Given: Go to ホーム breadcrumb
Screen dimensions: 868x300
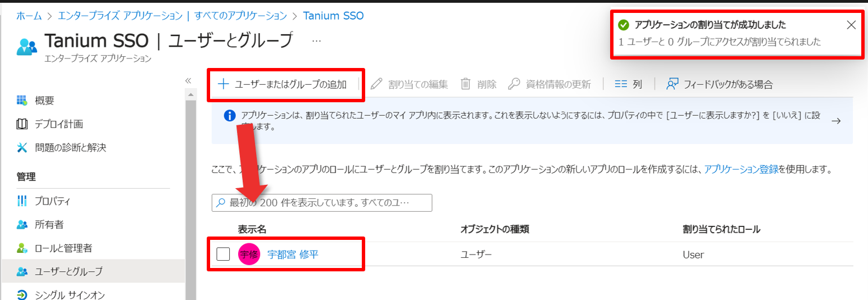Looking at the screenshot, I should click(29, 16).
